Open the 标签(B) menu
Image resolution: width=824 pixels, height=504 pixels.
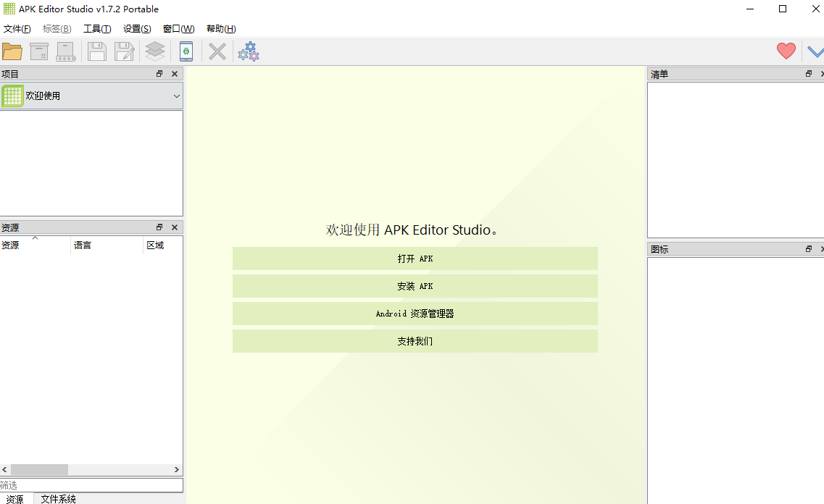57,29
